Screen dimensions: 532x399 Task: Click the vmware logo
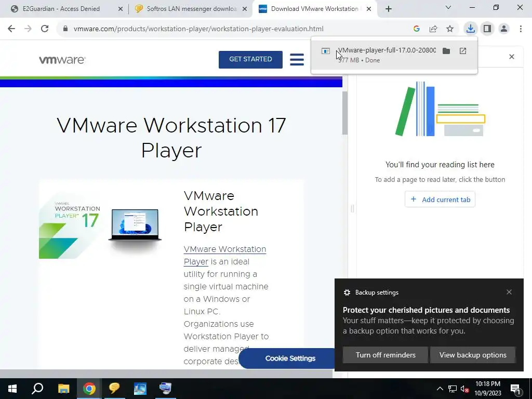click(62, 60)
